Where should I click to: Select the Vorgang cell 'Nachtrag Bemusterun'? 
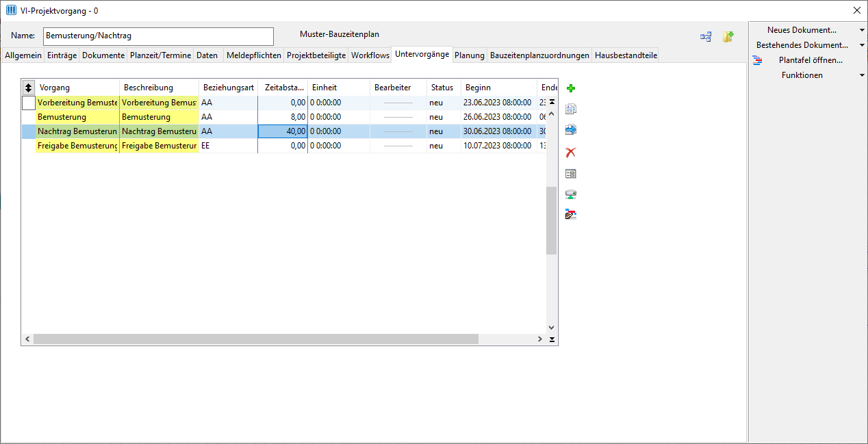coord(77,131)
